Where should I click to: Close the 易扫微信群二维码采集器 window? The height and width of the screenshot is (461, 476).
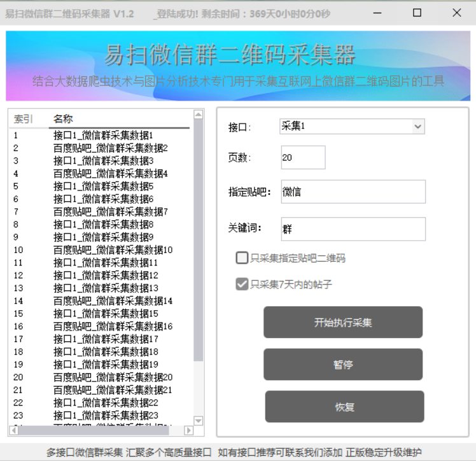point(456,13)
